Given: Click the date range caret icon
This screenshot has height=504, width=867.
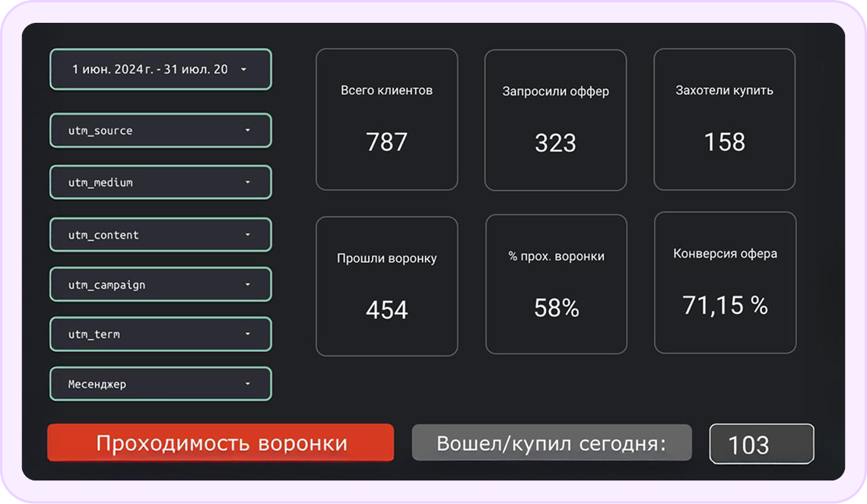Looking at the screenshot, I should point(243,69).
